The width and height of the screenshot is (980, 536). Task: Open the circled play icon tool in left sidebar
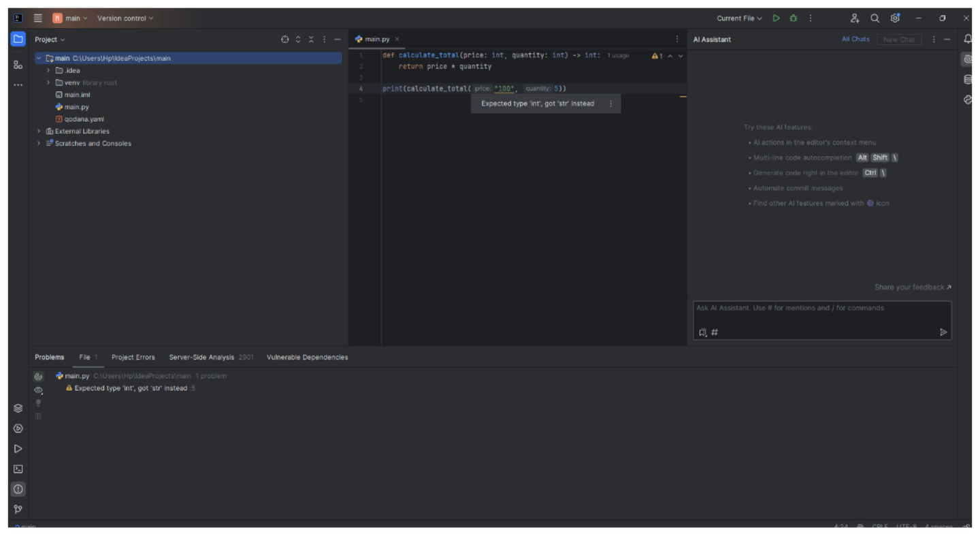pyautogui.click(x=18, y=429)
